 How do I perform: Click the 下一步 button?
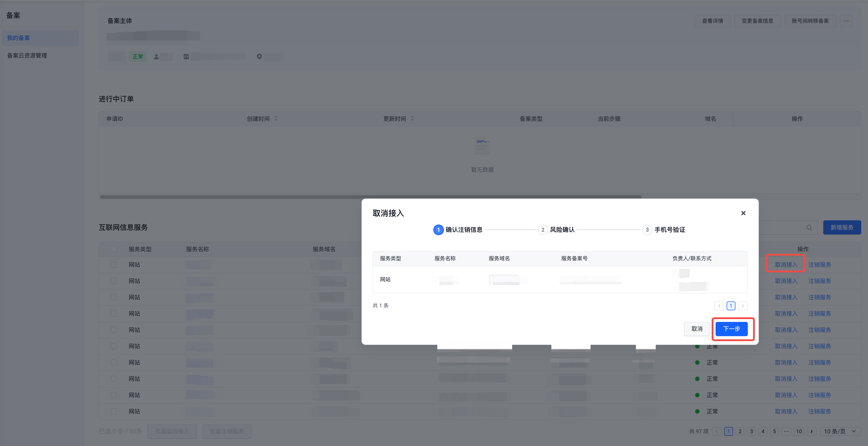pyautogui.click(x=731, y=329)
